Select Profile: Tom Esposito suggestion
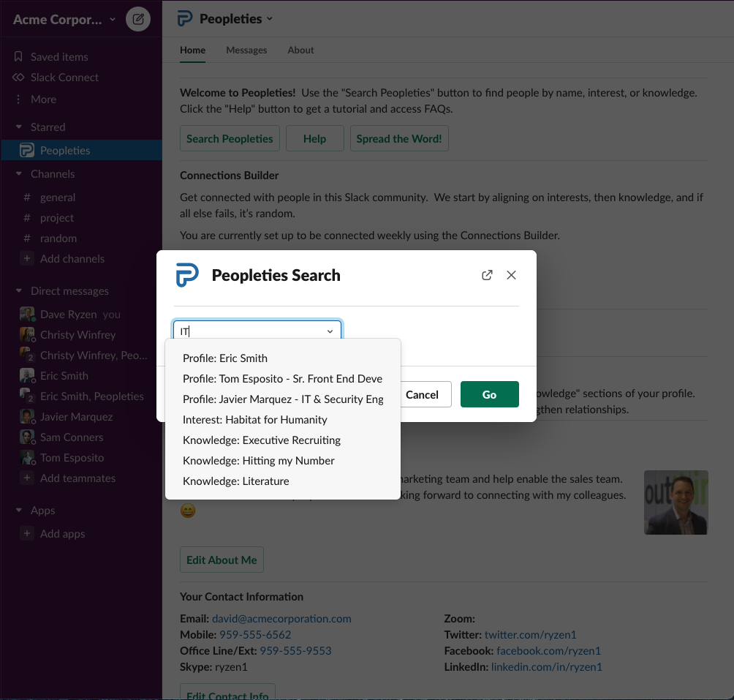 click(x=283, y=379)
